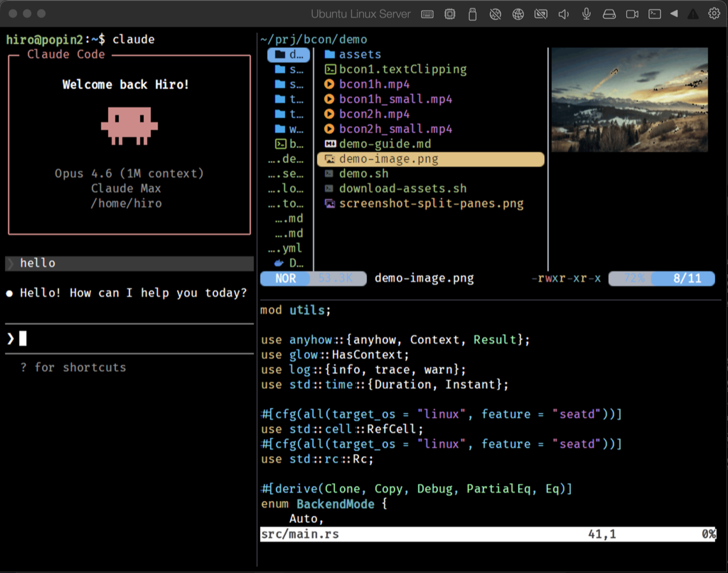Click the 41,1 cursor position

602,534
